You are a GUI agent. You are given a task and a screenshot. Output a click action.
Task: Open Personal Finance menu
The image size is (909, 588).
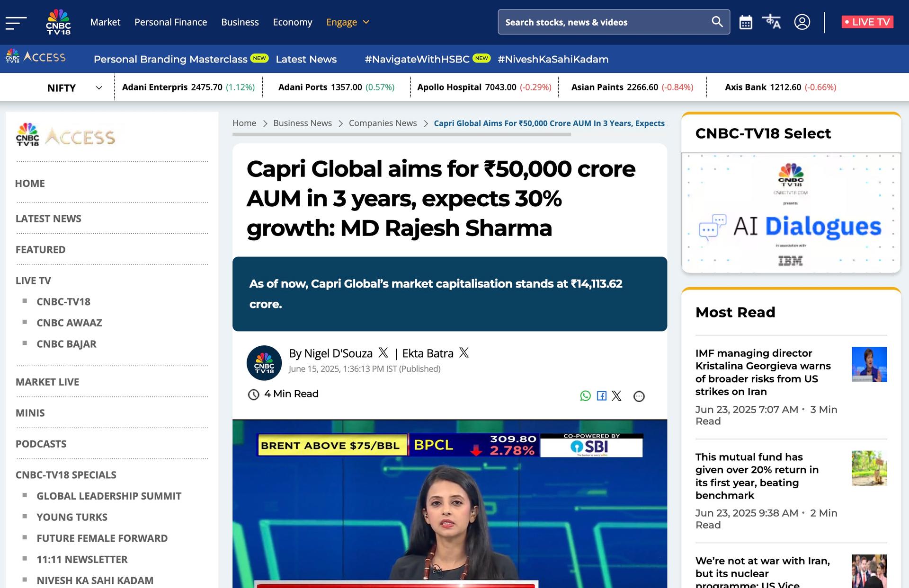tap(170, 22)
